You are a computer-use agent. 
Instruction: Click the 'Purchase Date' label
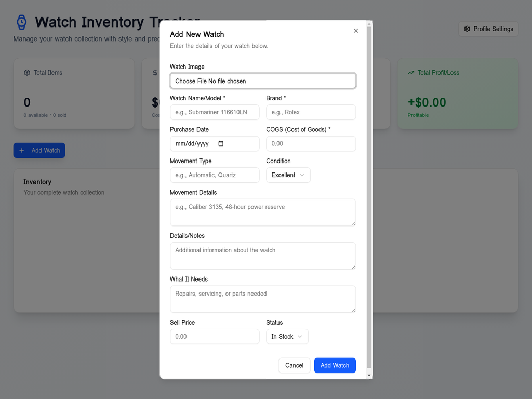click(x=189, y=129)
